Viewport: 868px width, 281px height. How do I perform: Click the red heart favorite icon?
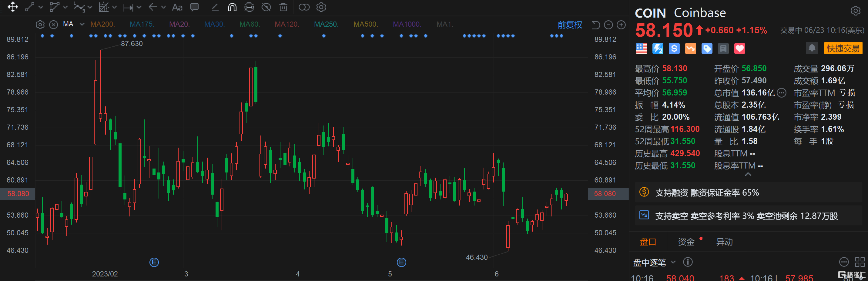coord(740,49)
